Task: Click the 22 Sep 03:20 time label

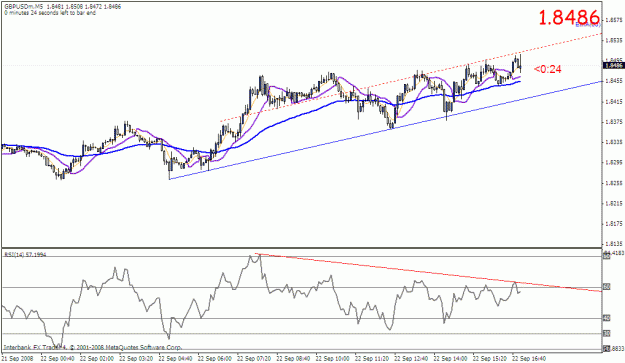Action: pyautogui.click(x=136, y=359)
